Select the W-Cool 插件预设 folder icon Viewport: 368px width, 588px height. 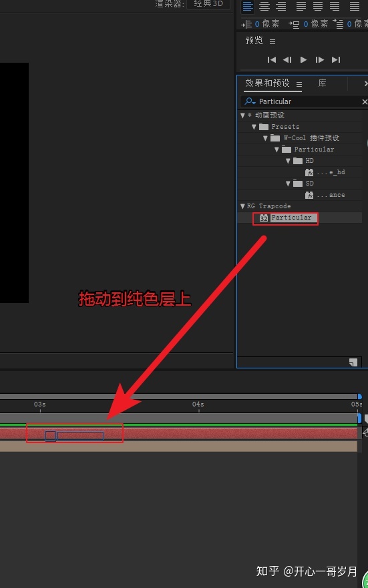point(275,138)
